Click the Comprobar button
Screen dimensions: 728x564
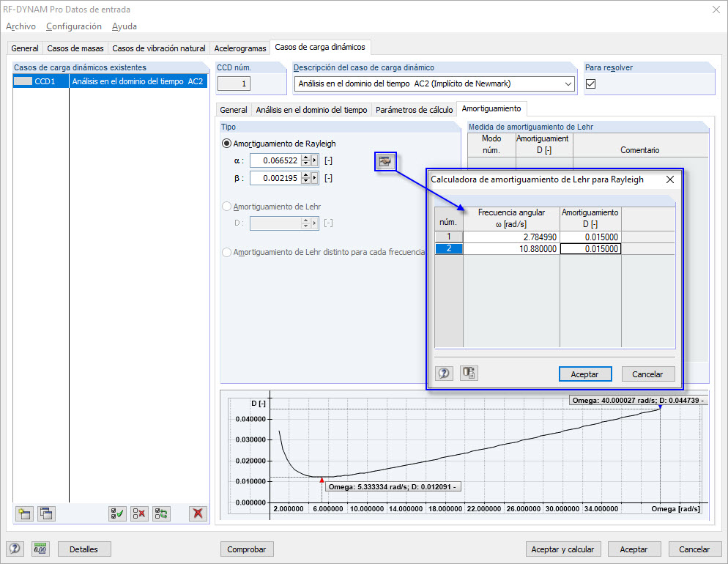(247, 549)
